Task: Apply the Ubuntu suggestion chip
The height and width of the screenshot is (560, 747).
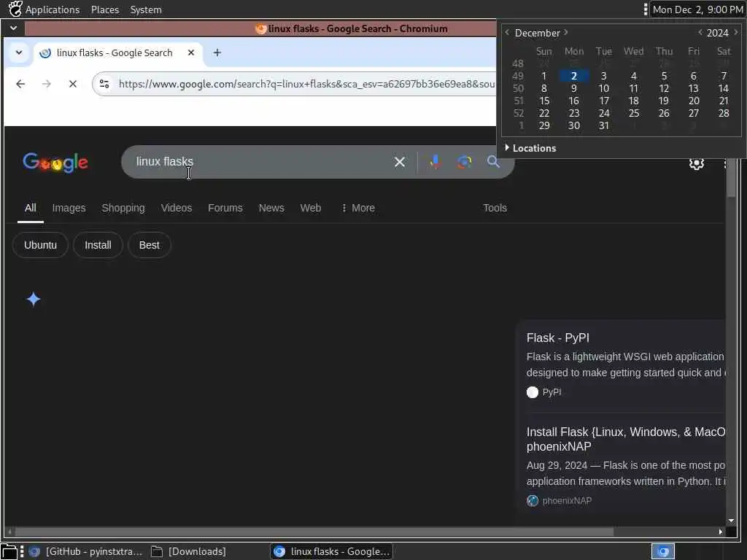Action: [x=41, y=245]
